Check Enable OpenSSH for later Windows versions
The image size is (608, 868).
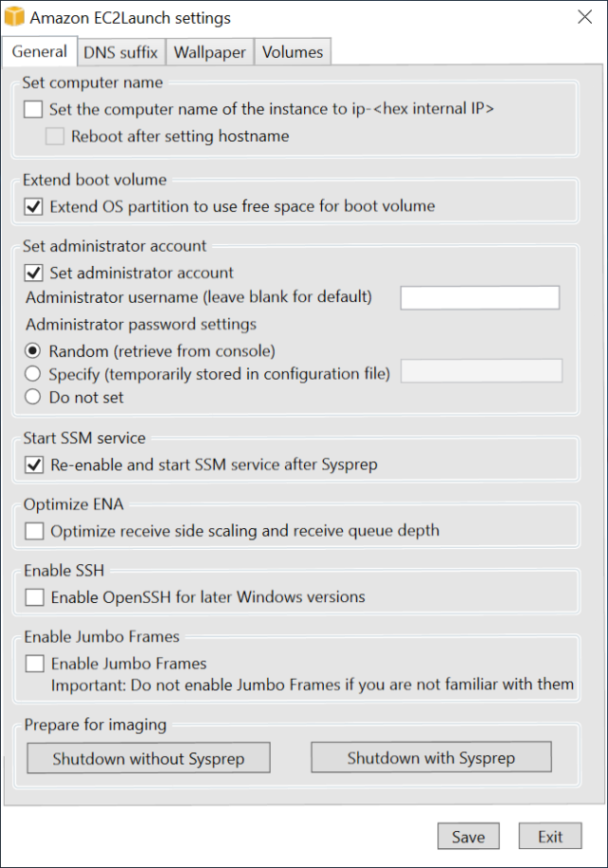(32, 597)
